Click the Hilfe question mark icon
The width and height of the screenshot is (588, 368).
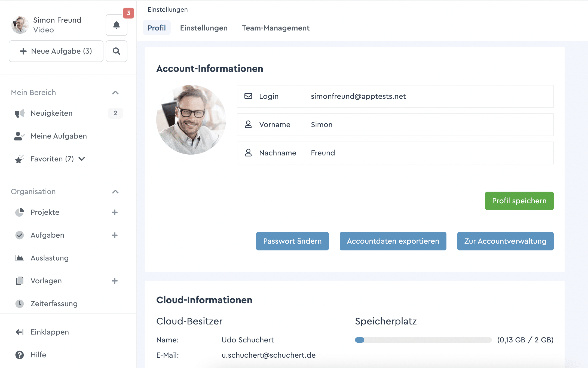point(19,355)
